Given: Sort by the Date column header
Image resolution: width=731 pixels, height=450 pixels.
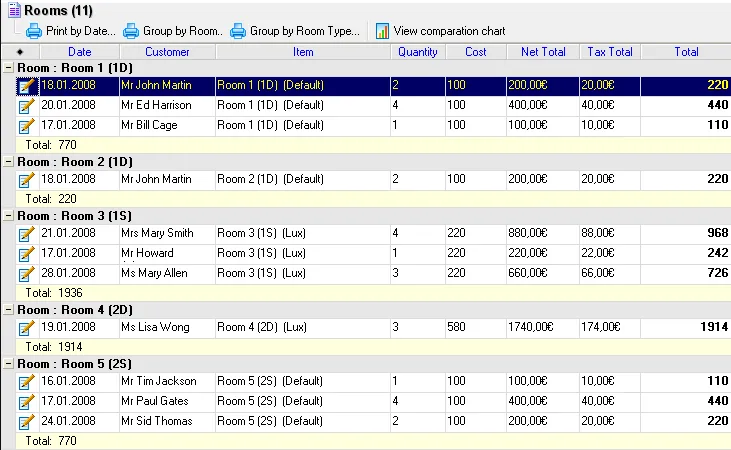Looking at the screenshot, I should [80, 52].
